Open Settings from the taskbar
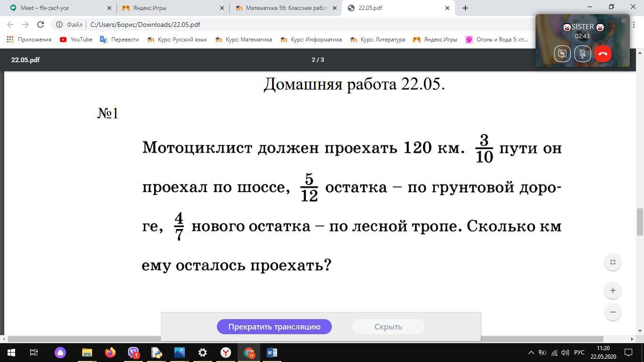The height and width of the screenshot is (362, 644). tap(203, 353)
